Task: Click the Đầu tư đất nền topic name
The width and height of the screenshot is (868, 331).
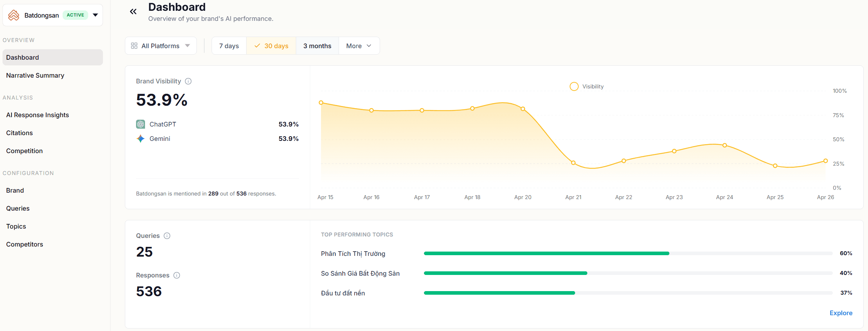Action: click(343, 293)
